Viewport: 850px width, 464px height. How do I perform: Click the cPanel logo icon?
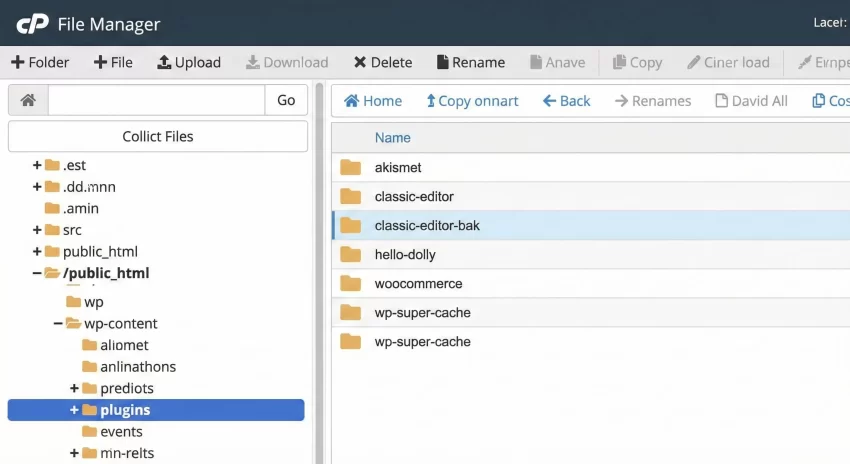click(33, 24)
